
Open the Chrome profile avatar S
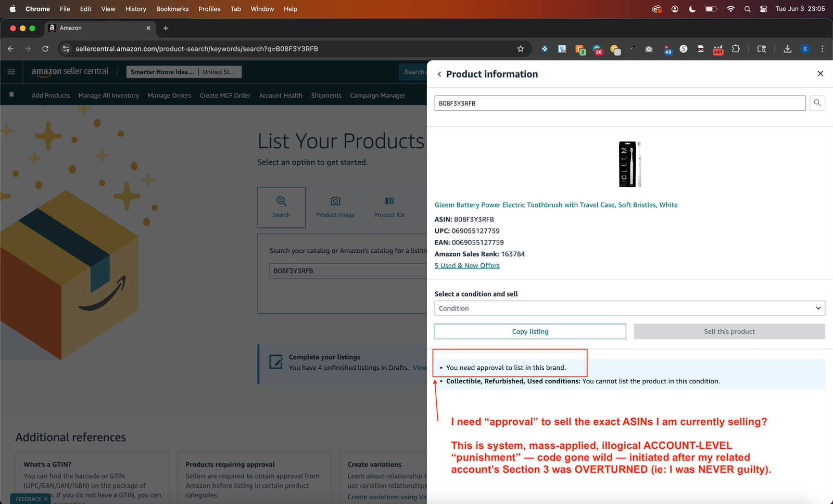pyautogui.click(x=805, y=49)
